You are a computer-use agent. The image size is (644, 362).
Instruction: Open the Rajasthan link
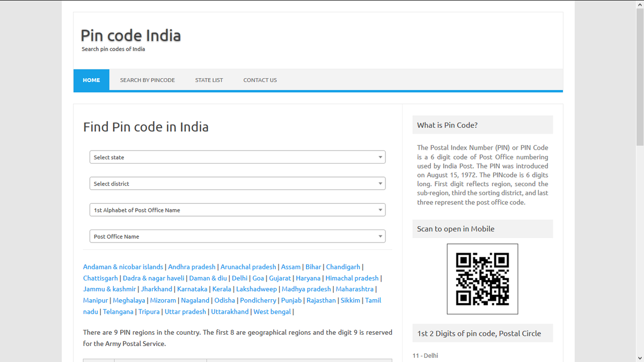tap(321, 300)
